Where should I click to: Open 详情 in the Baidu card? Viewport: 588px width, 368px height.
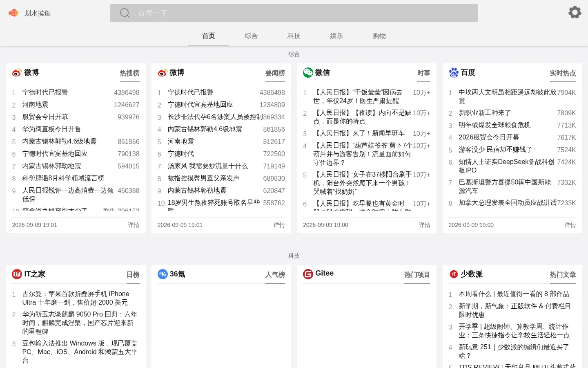[570, 225]
